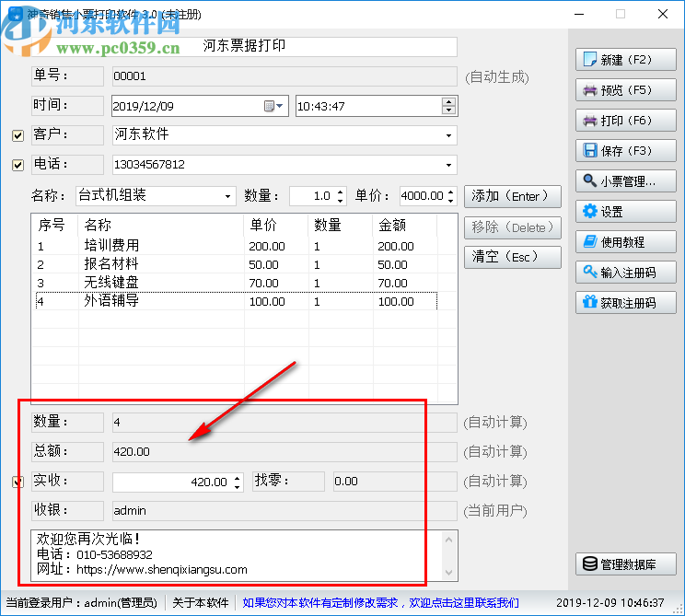Screen dimensions: 685x616
Task: Click the Remove (Delete) button
Action: point(513,227)
